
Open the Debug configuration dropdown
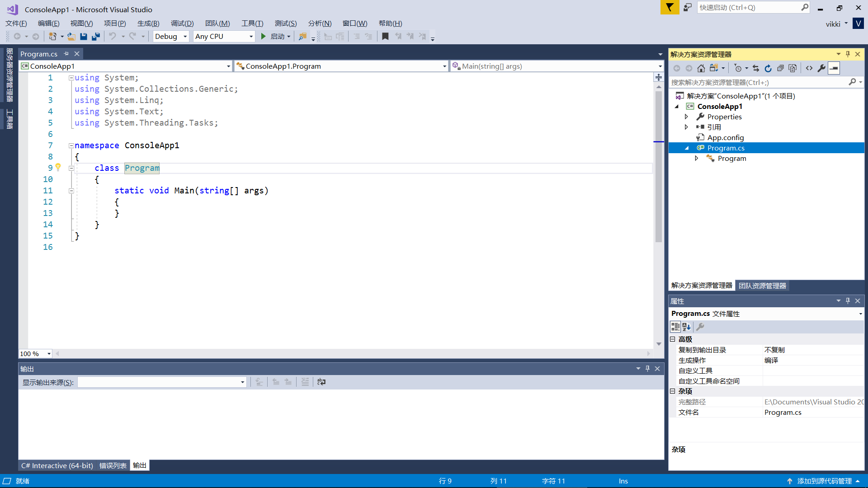171,37
